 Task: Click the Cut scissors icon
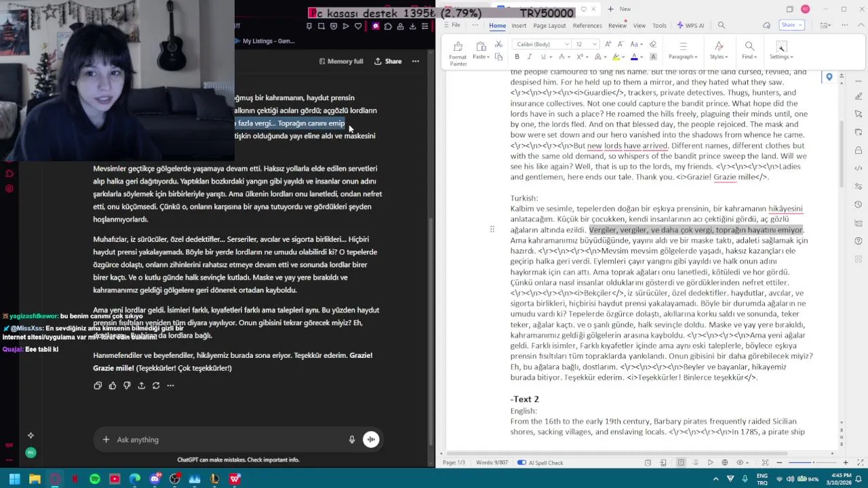(x=498, y=44)
